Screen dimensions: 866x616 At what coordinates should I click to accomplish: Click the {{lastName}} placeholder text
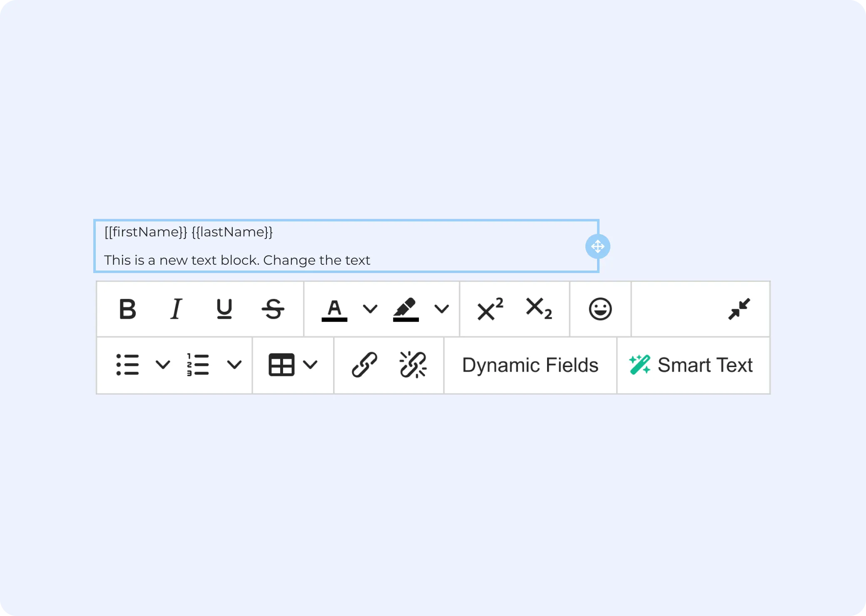(232, 232)
